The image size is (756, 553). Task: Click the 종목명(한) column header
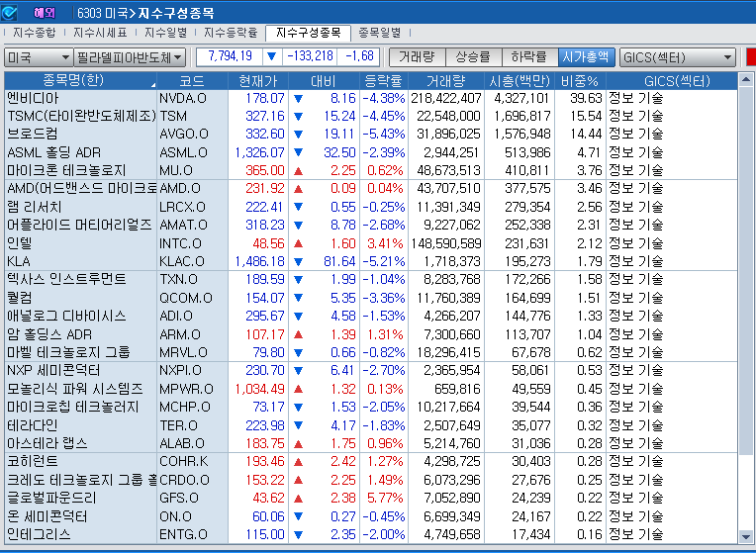pyautogui.click(x=80, y=80)
